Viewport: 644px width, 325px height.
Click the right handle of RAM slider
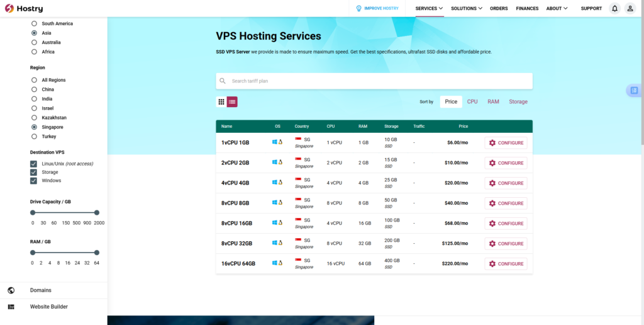pyautogui.click(x=97, y=253)
